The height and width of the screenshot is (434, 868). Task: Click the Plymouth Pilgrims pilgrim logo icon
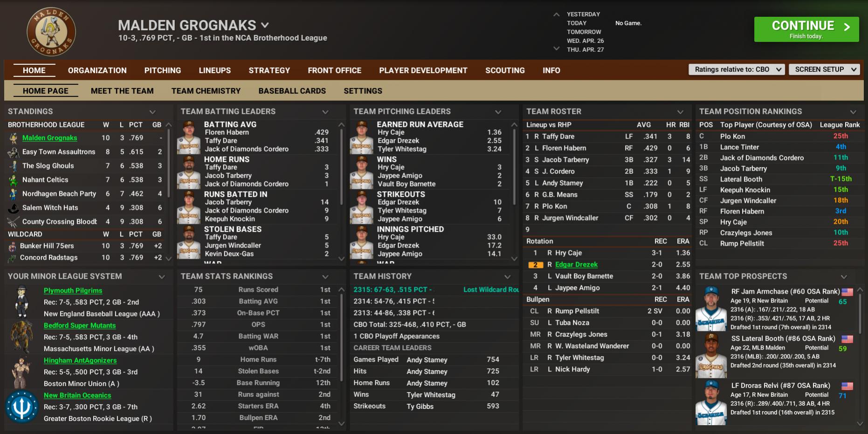pyautogui.click(x=21, y=302)
